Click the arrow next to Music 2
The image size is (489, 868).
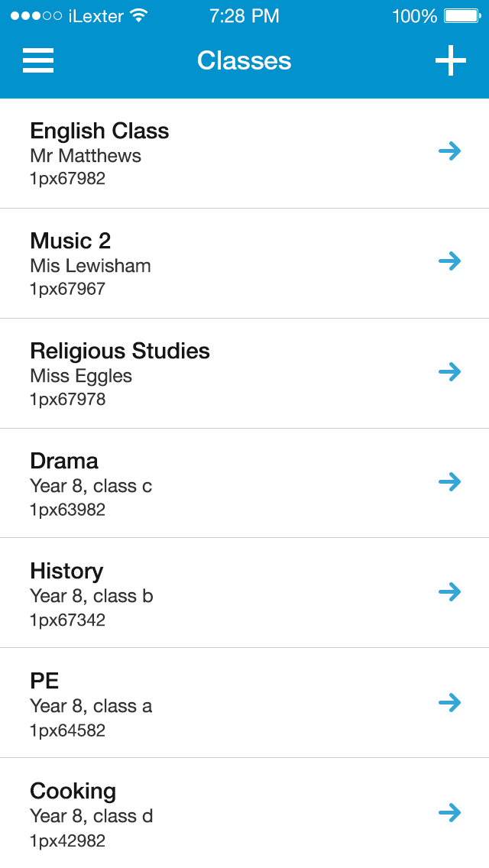coord(450,261)
